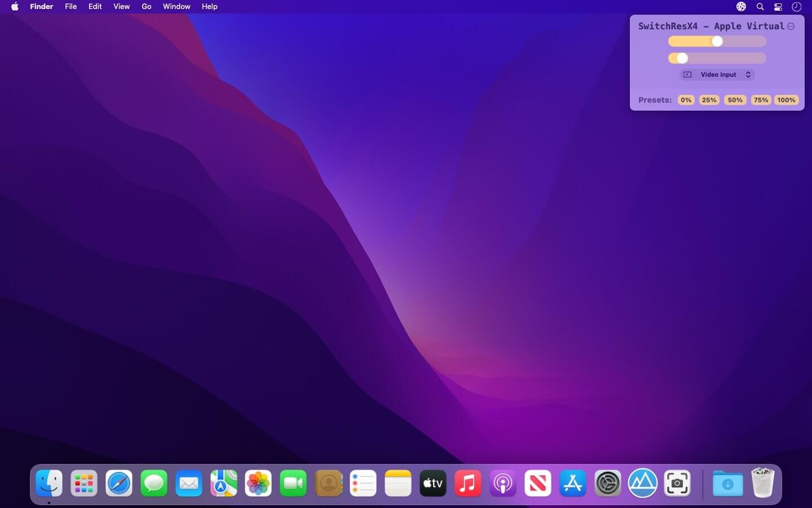The width and height of the screenshot is (812, 508).
Task: Open Control Center from menu bar
Action: click(778, 7)
